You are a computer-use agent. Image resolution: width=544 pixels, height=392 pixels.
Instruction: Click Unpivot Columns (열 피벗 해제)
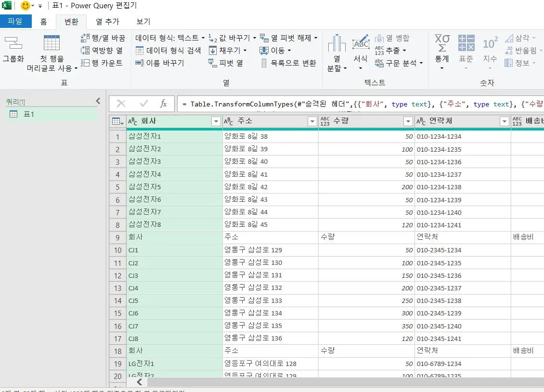(x=289, y=38)
